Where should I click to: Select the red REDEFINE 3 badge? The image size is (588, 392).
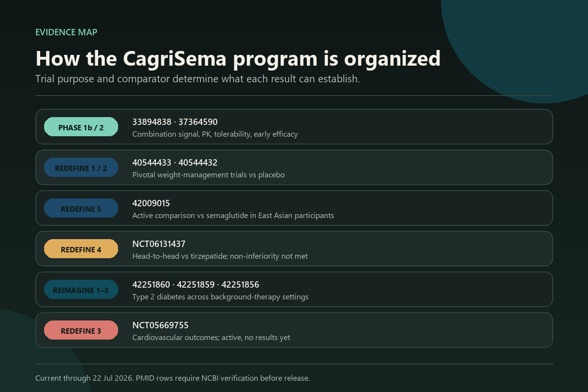[81, 330]
